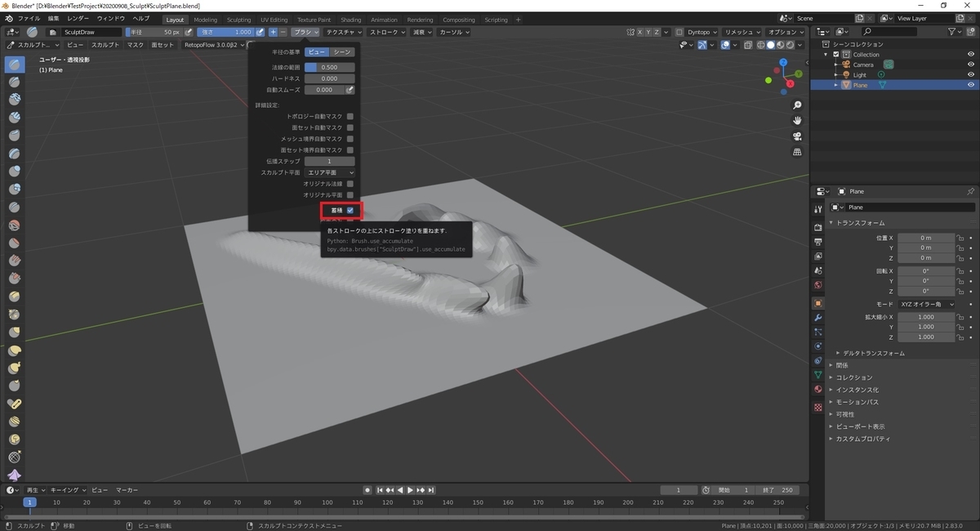
Task: Click the マスク header menu button
Action: pyautogui.click(x=136, y=45)
